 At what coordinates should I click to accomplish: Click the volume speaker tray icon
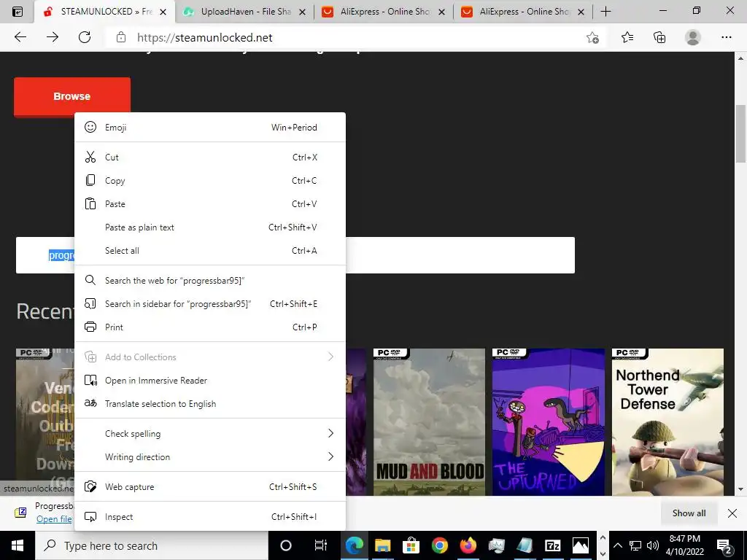click(653, 545)
